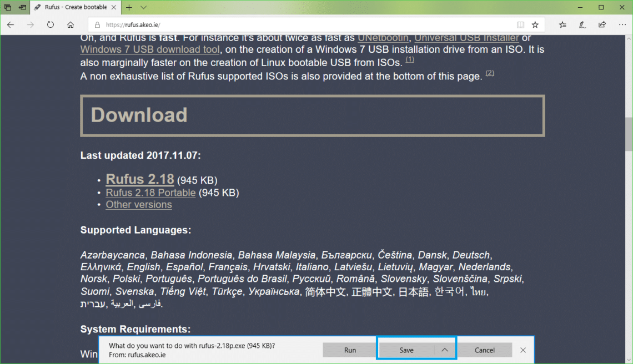Click Run in the download bar
This screenshot has height=364, width=633.
[x=350, y=350]
